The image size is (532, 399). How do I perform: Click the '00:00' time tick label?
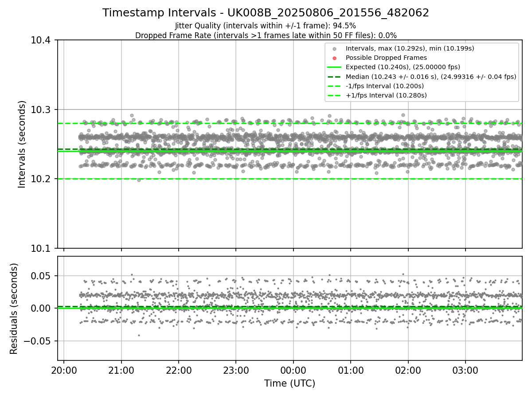[x=293, y=370]
